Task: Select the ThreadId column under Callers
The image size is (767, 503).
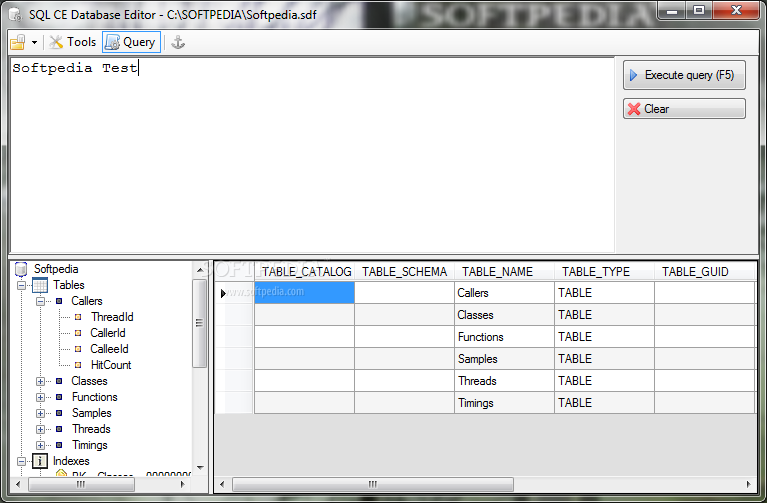Action: click(112, 317)
